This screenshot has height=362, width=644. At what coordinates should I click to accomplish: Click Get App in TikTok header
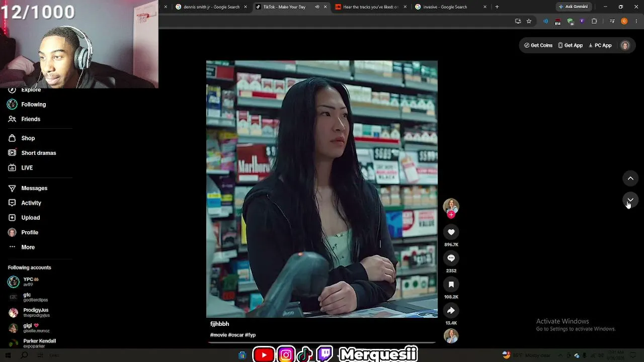(571, 45)
